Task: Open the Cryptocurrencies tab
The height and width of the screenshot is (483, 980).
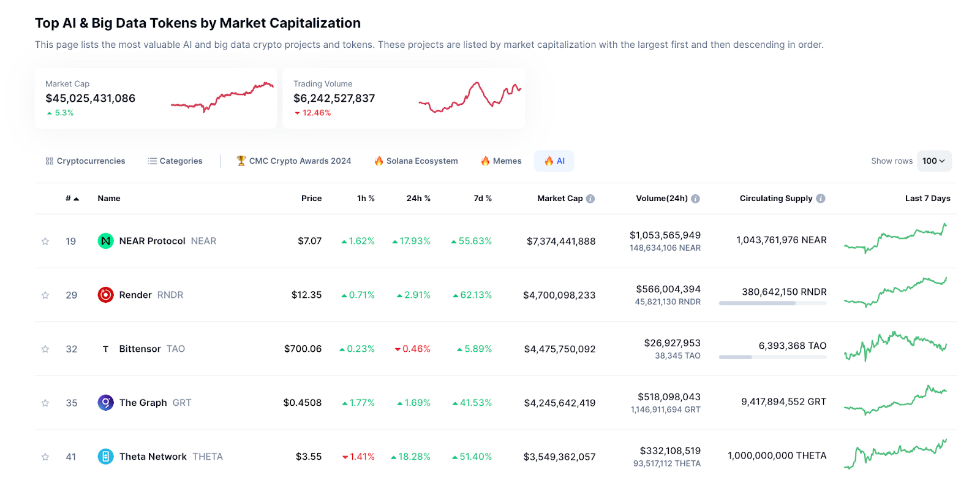Action: (x=85, y=161)
